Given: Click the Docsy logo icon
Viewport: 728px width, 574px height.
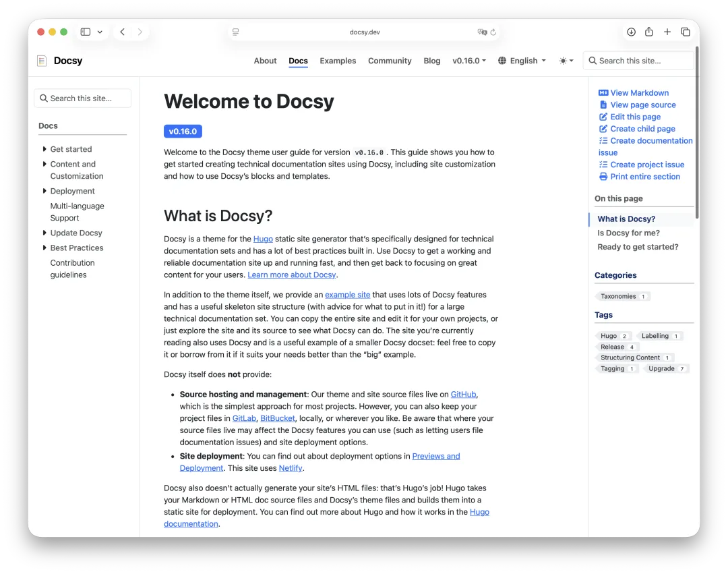Looking at the screenshot, I should tap(42, 61).
